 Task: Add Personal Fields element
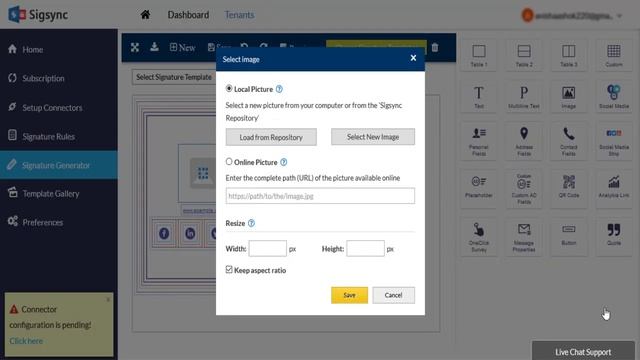(x=479, y=141)
